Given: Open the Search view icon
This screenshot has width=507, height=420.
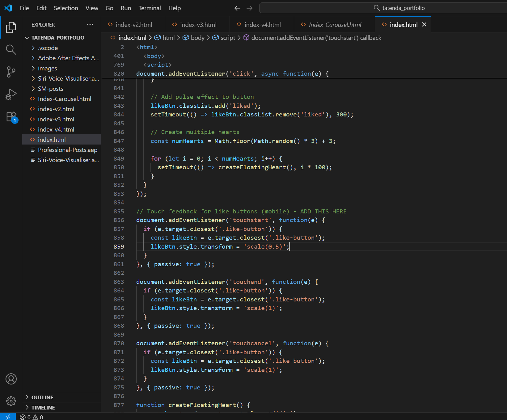Looking at the screenshot, I should coord(11,50).
